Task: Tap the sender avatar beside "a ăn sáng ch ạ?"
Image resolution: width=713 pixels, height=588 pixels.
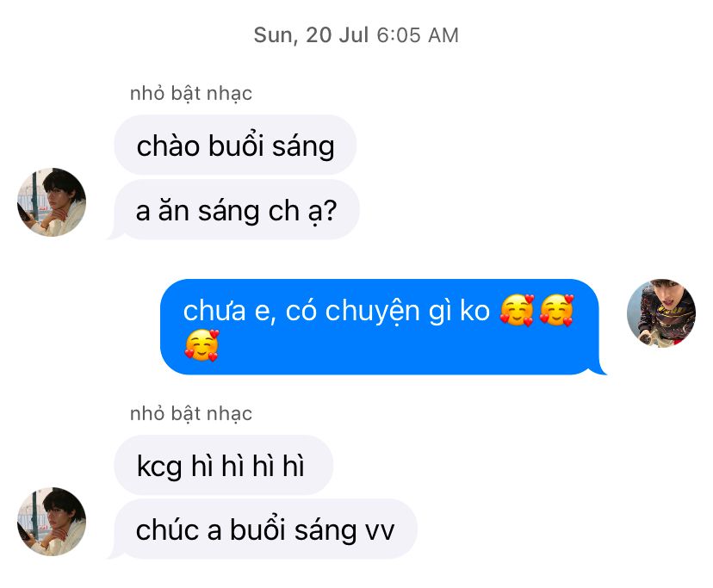Action: 52,202
